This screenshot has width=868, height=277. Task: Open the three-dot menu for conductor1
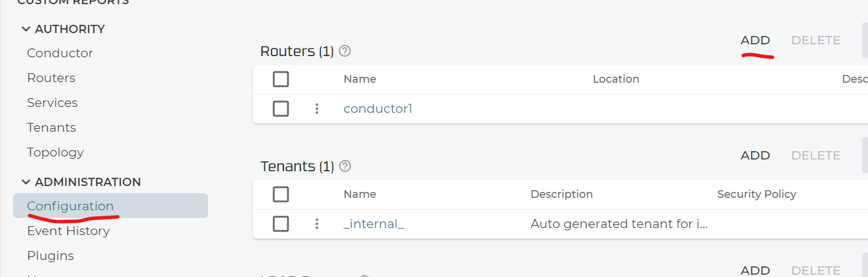click(x=317, y=109)
